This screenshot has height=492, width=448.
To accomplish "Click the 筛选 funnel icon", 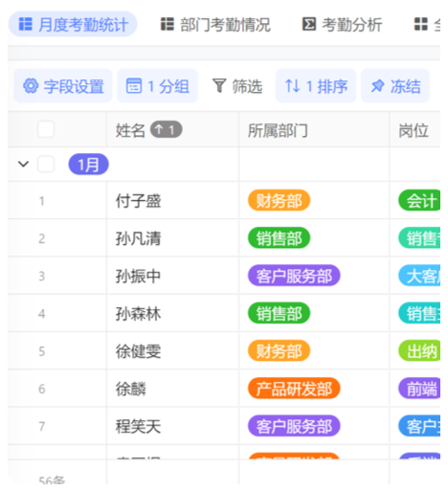I will pyautogui.click(x=219, y=86).
